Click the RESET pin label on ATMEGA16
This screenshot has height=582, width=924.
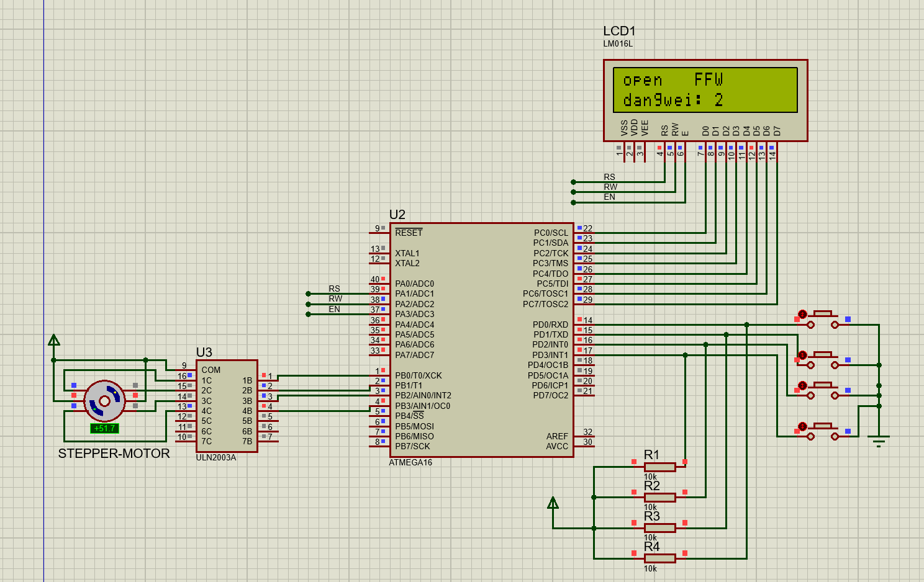click(x=409, y=233)
